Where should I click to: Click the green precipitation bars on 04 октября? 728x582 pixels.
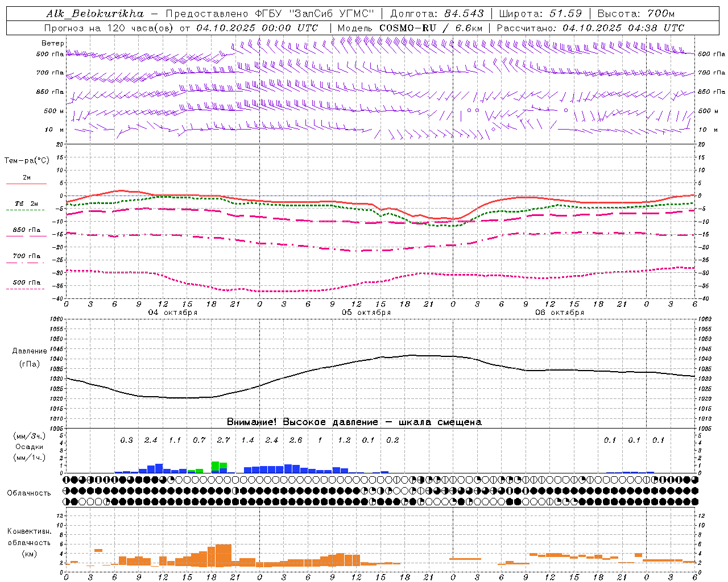[219, 465]
